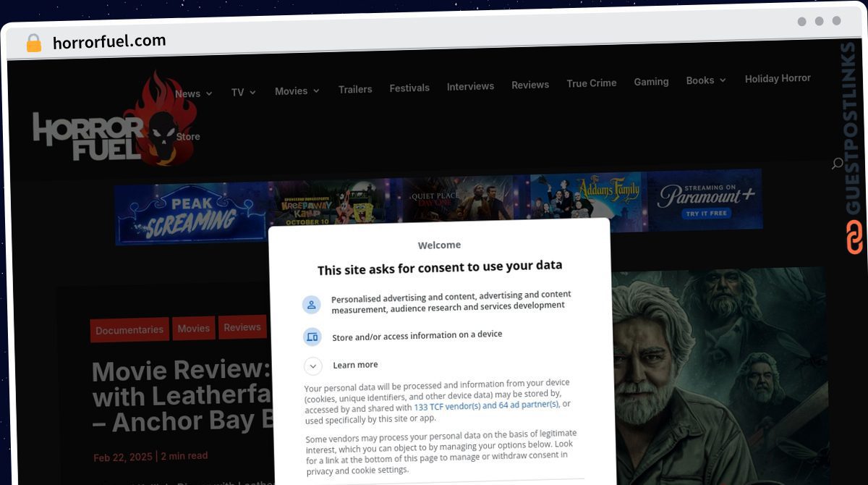Open the Holiday Horror menu item

pyautogui.click(x=778, y=78)
